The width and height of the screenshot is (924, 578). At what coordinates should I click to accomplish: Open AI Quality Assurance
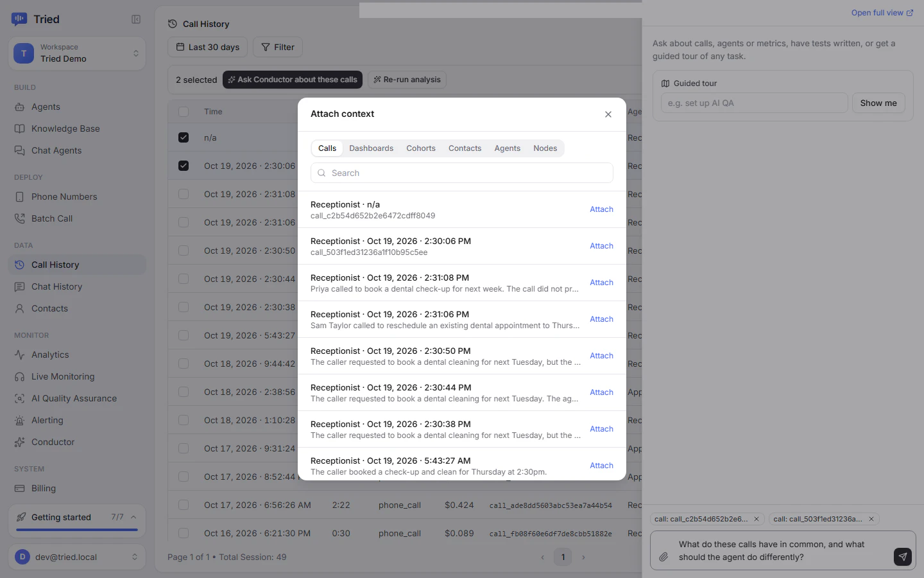pyautogui.click(x=77, y=398)
